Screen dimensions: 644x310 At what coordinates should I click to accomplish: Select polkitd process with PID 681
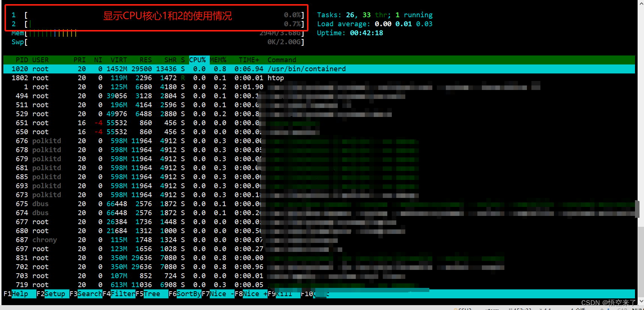pos(319,168)
